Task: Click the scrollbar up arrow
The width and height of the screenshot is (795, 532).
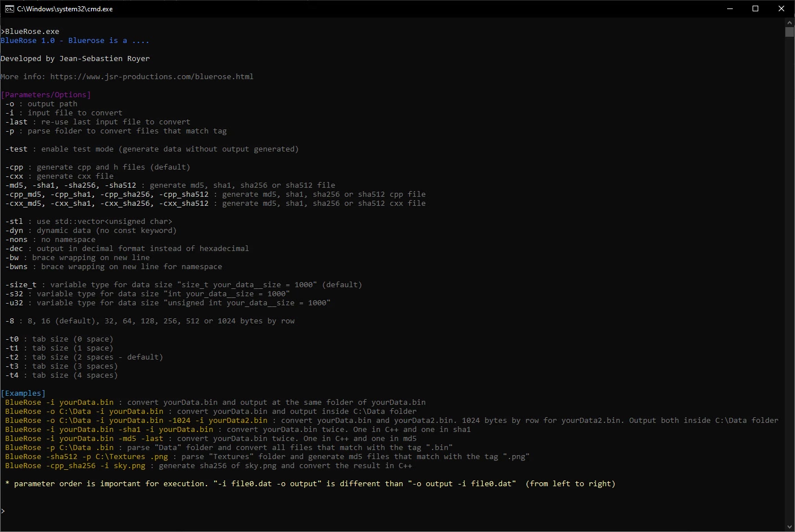Action: (x=790, y=22)
